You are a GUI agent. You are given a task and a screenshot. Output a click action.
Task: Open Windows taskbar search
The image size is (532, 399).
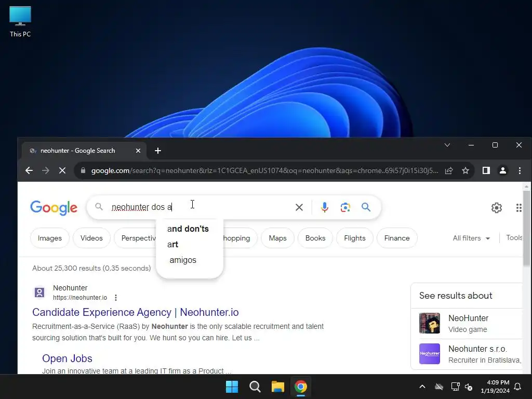click(255, 387)
